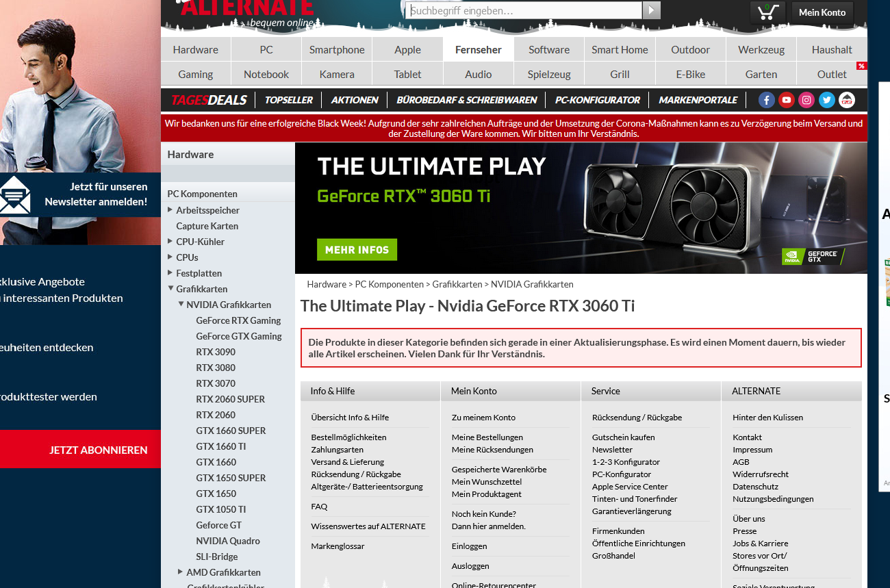Click the search term input field
Image resolution: width=890 pixels, height=588 pixels.
[x=524, y=10]
